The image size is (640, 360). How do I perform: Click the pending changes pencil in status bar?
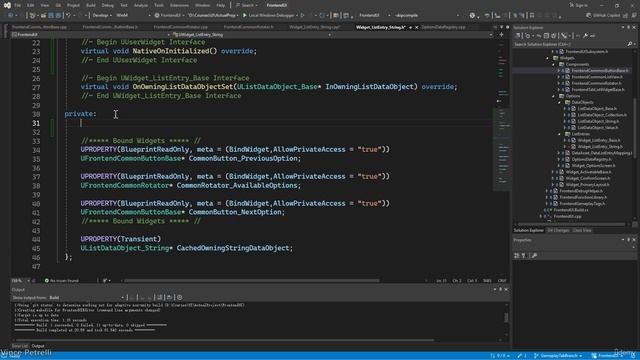click(520, 356)
